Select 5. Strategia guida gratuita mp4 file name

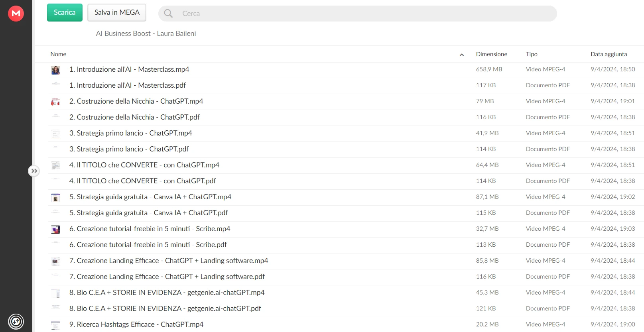pyautogui.click(x=150, y=197)
